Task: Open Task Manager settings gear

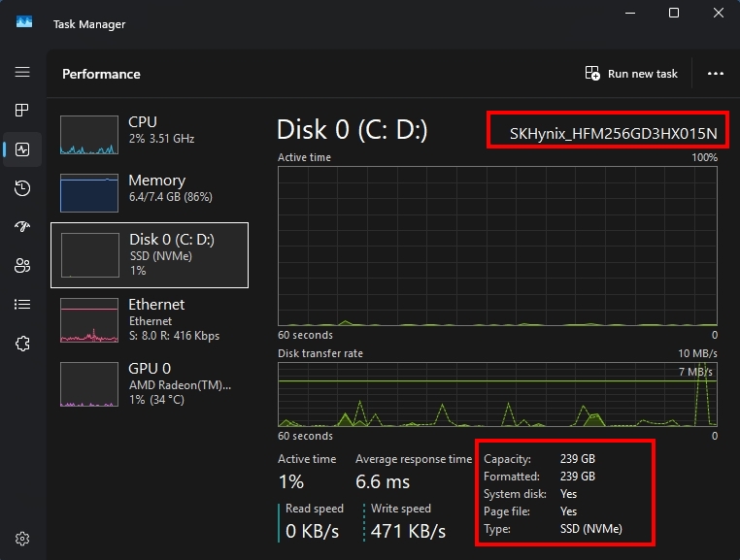Action: click(x=22, y=539)
